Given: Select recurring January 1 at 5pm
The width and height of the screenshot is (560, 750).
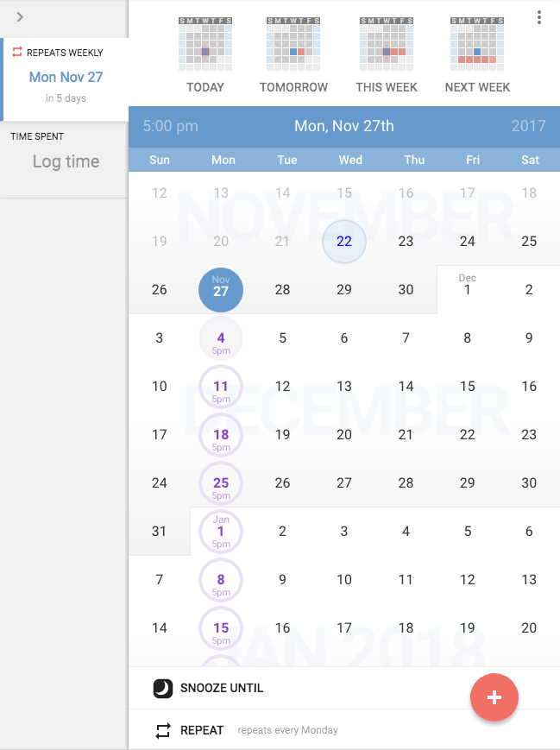Looking at the screenshot, I should (221, 532).
